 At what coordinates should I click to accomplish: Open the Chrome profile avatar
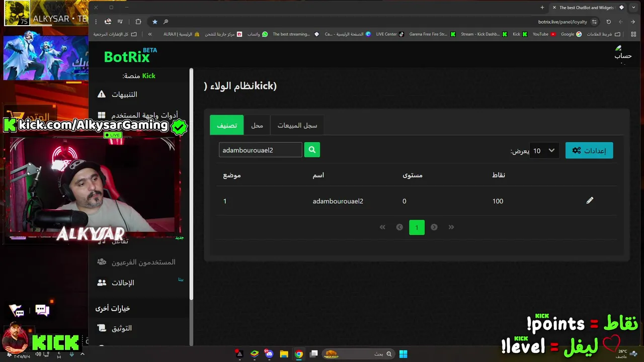point(108,22)
